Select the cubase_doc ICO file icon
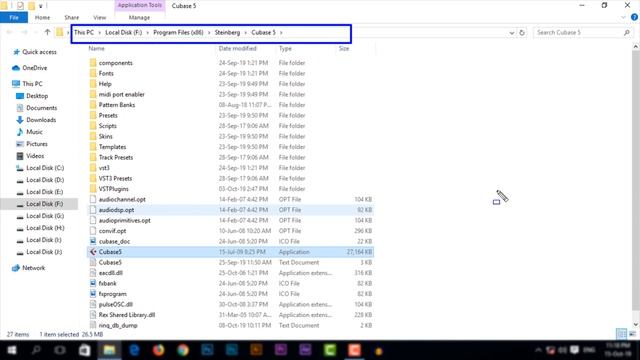The width and height of the screenshot is (640, 360). click(x=93, y=241)
